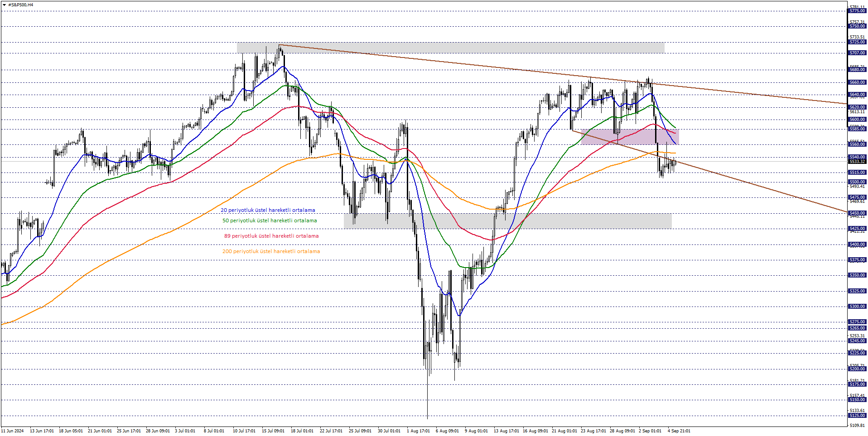Select the 5475.00 price level label

point(857,197)
